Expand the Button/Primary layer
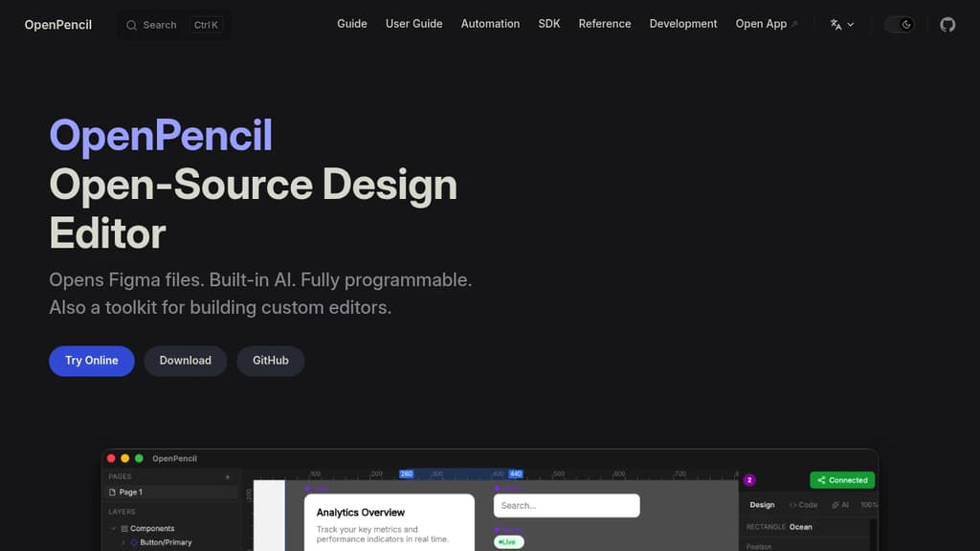 (x=123, y=542)
